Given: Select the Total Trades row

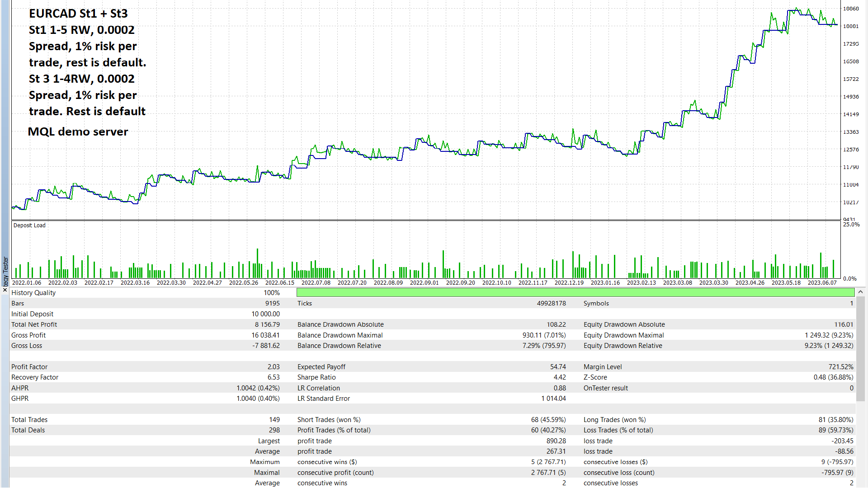Looking at the screenshot, I should coord(29,420).
